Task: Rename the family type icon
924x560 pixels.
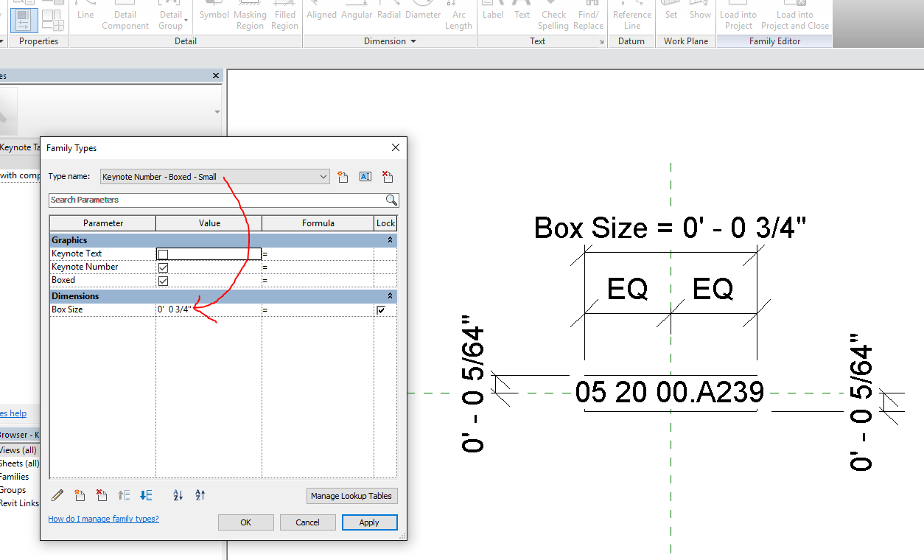Action: (x=365, y=177)
